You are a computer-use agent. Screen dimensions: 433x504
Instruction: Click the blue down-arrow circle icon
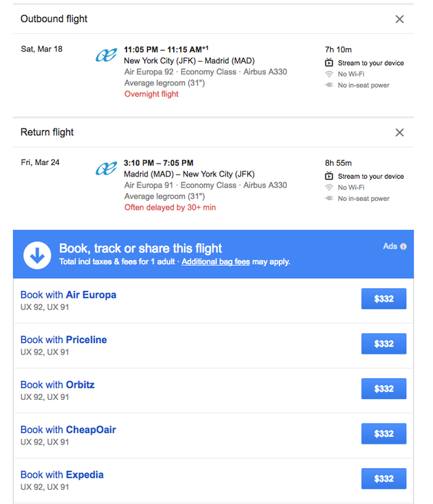38,254
